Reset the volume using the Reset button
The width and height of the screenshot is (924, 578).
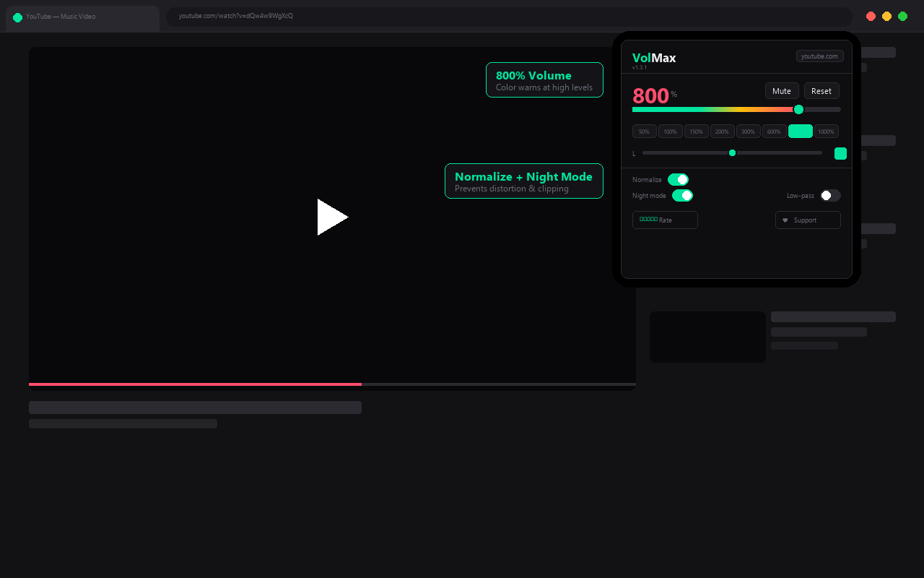[x=821, y=91]
